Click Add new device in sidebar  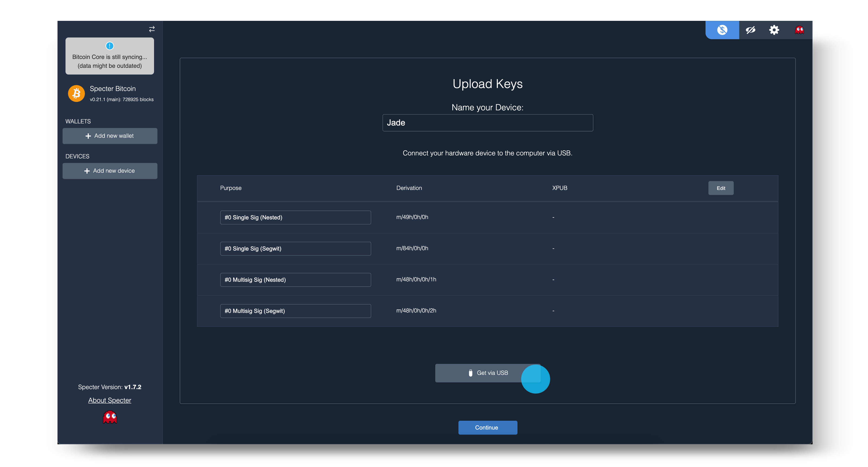[x=110, y=171]
